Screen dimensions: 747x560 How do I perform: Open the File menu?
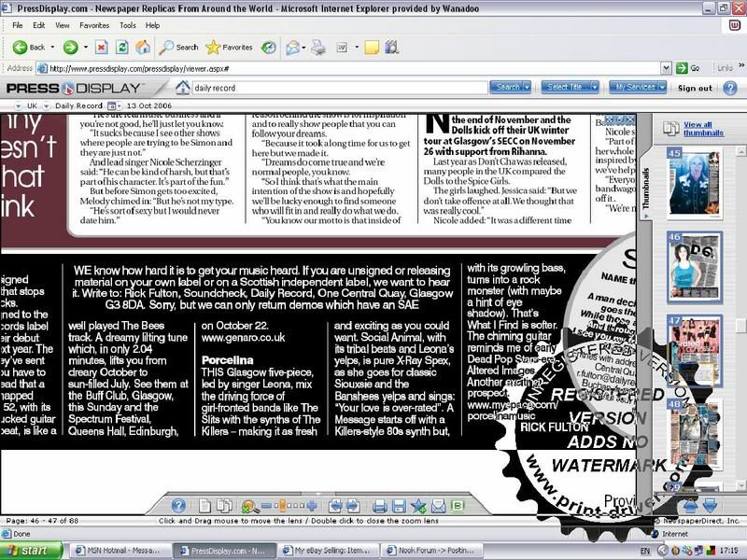(17, 25)
